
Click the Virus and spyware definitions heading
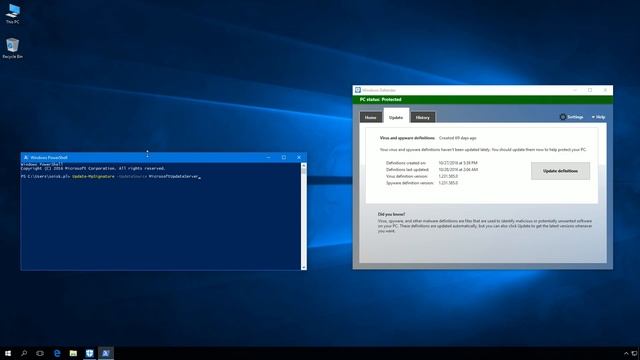coord(407,138)
